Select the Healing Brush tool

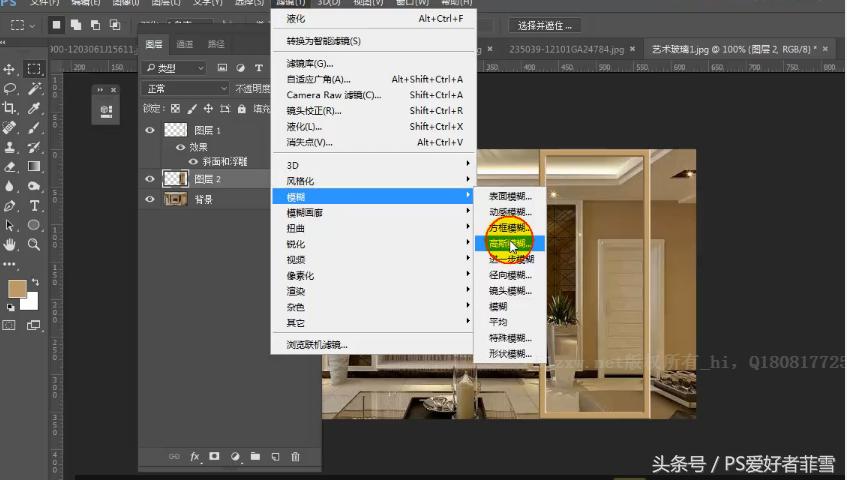(x=9, y=127)
